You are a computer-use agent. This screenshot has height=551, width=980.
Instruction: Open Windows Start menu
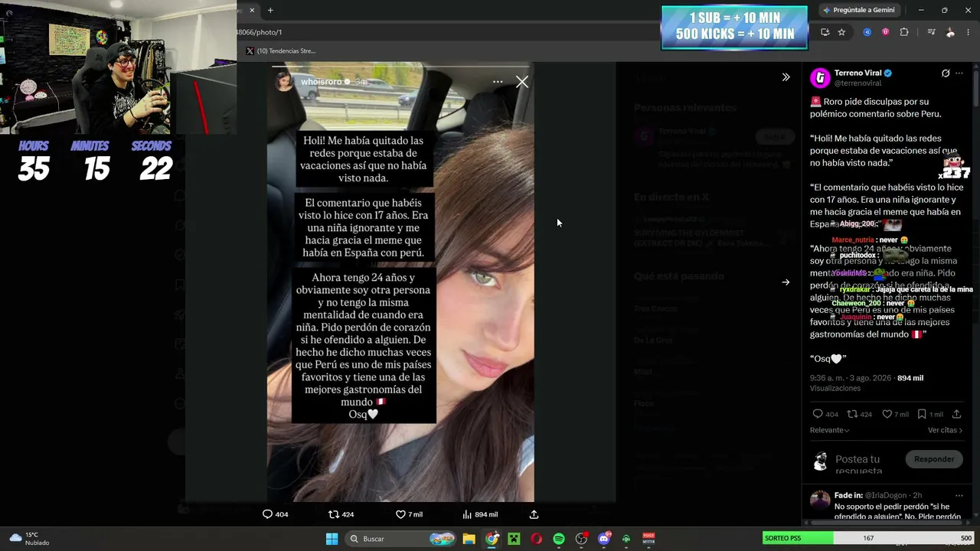pos(332,539)
